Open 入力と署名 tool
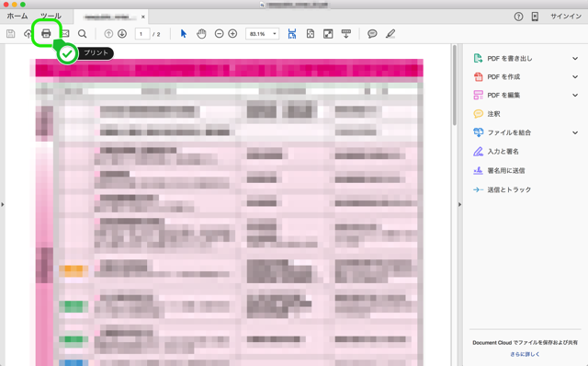Screen dimensions: 588x366 [503, 152]
